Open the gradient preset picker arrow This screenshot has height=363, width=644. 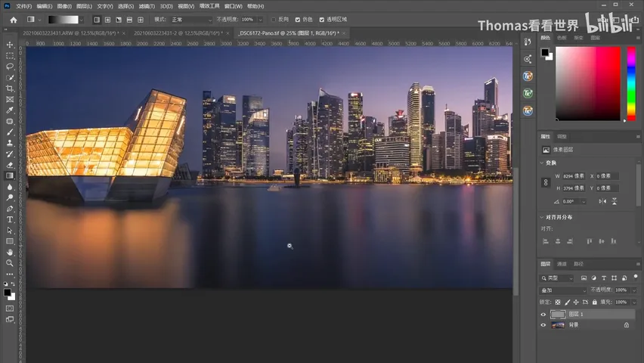coord(82,20)
